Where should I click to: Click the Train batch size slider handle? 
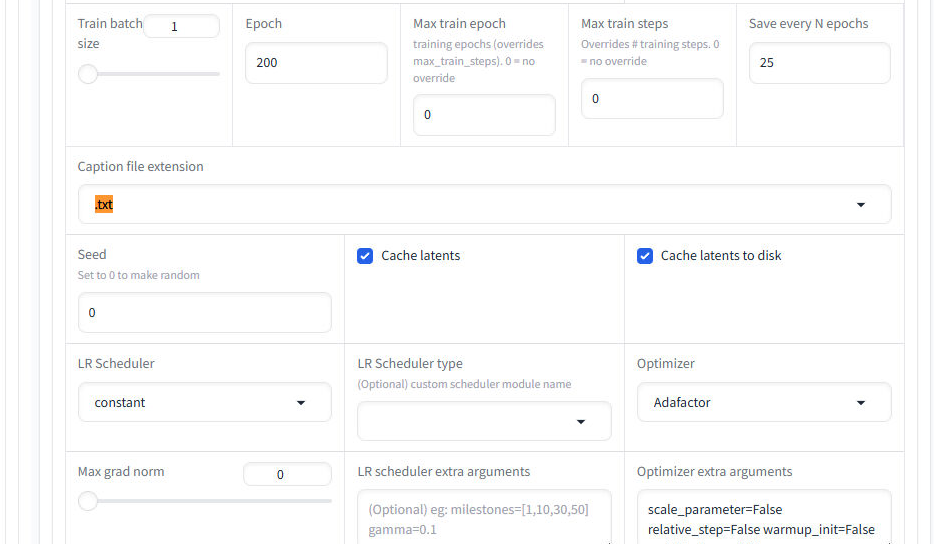88,74
